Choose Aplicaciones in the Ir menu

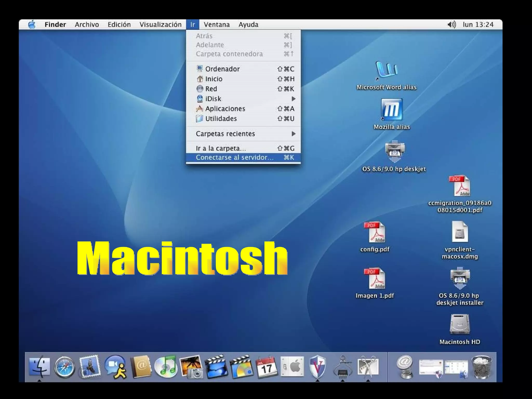coord(243,109)
